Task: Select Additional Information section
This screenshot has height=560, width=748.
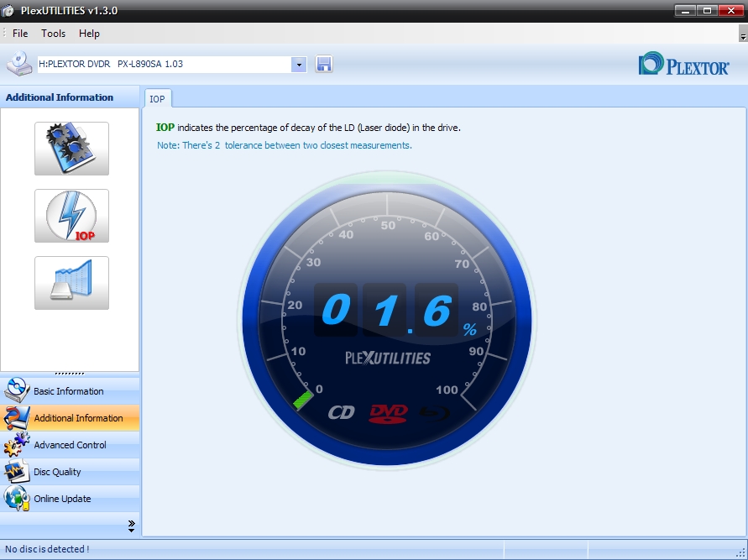Action: tap(70, 418)
